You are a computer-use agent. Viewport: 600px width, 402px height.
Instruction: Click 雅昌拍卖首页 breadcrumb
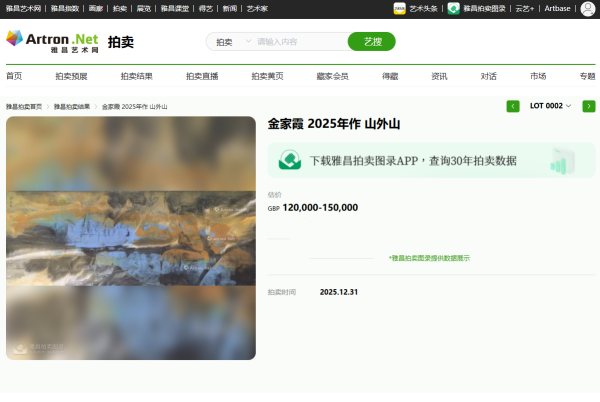(x=24, y=107)
